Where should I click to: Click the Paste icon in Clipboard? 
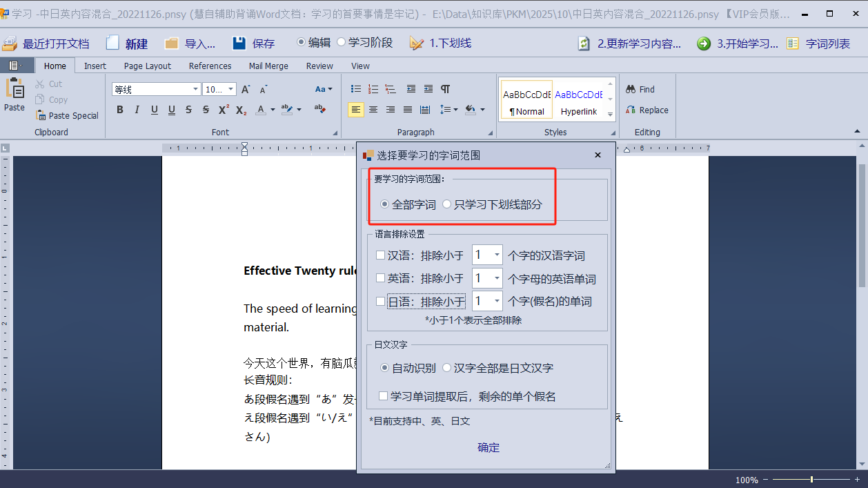click(x=14, y=95)
